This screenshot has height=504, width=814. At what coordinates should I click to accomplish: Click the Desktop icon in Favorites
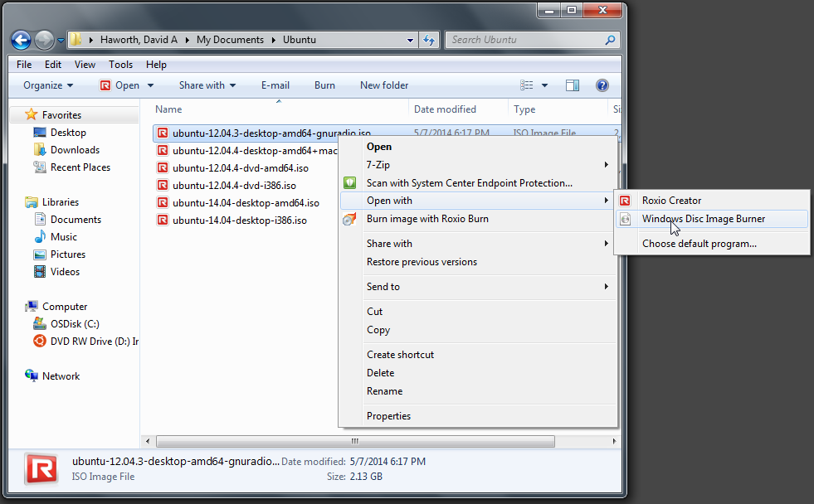tap(40, 133)
